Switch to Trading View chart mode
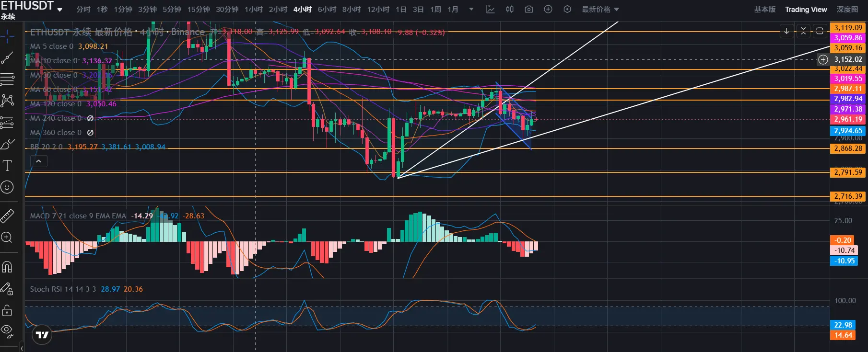 806,10
